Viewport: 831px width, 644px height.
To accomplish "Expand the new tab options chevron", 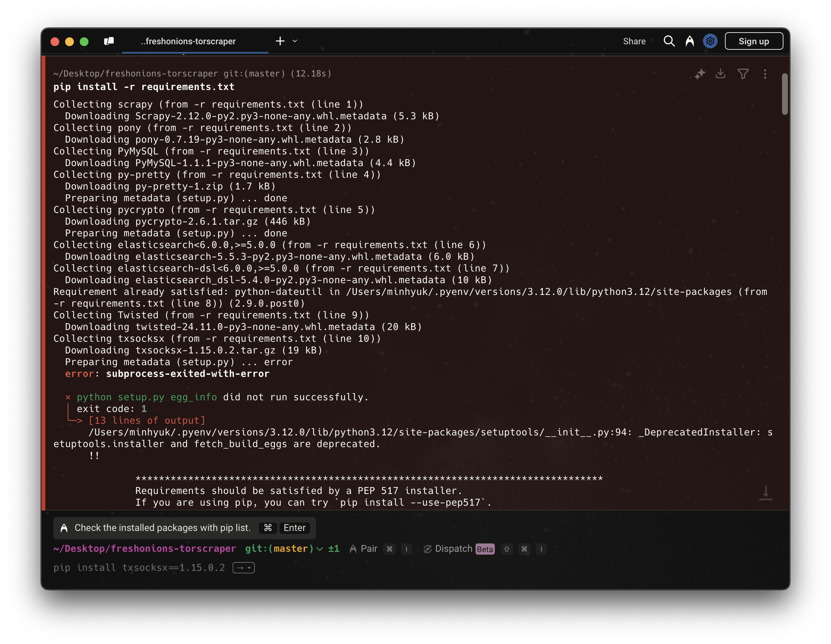I will point(295,41).
